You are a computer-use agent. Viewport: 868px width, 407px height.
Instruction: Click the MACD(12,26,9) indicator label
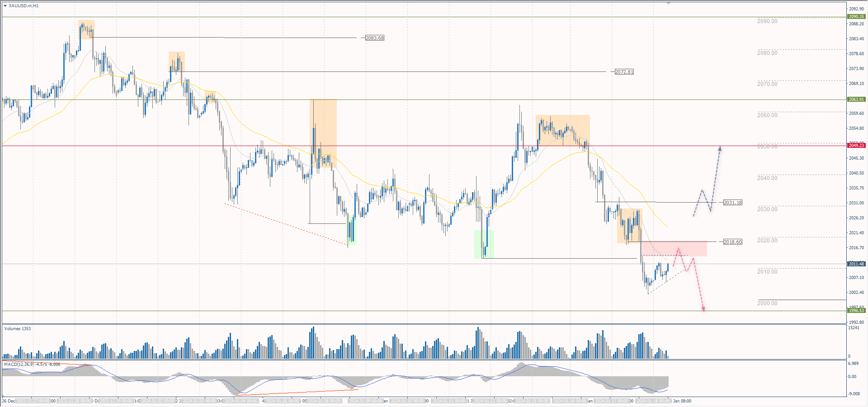coord(32,364)
